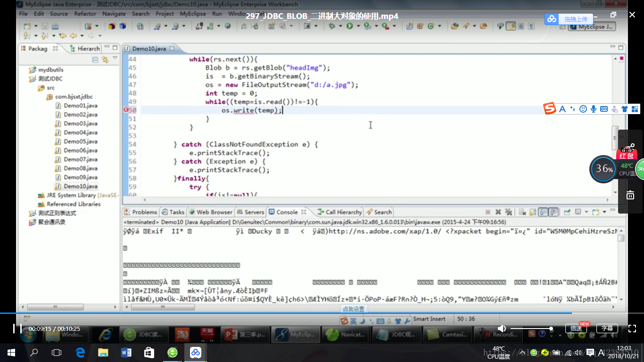Click the Save icon in toolbar
The width and height of the screenshot is (644, 362).
pos(45,26)
